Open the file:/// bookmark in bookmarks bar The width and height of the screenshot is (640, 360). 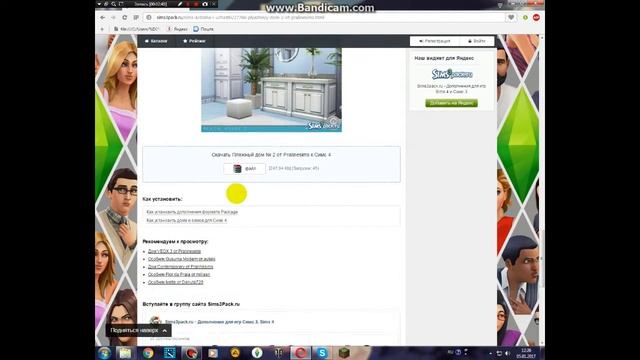[x=137, y=29]
